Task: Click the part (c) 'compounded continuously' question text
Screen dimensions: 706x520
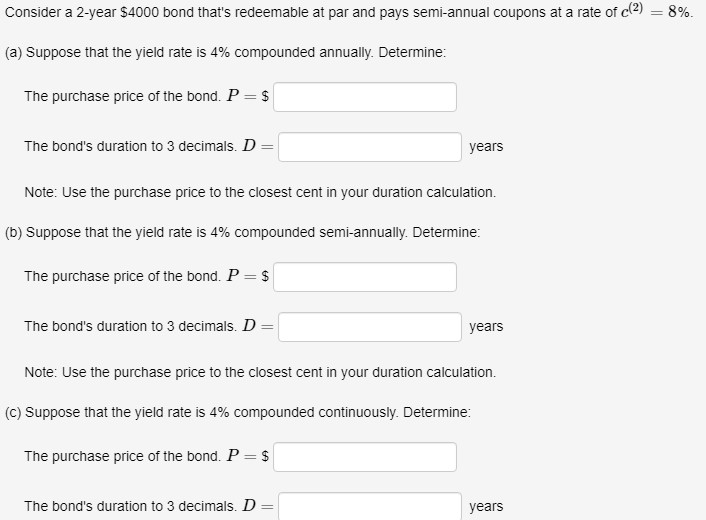Action: (x=238, y=413)
